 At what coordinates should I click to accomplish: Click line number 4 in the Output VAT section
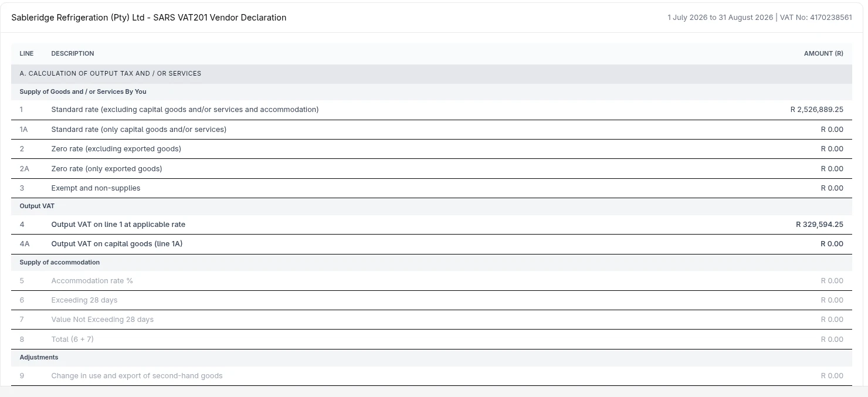[x=22, y=225]
